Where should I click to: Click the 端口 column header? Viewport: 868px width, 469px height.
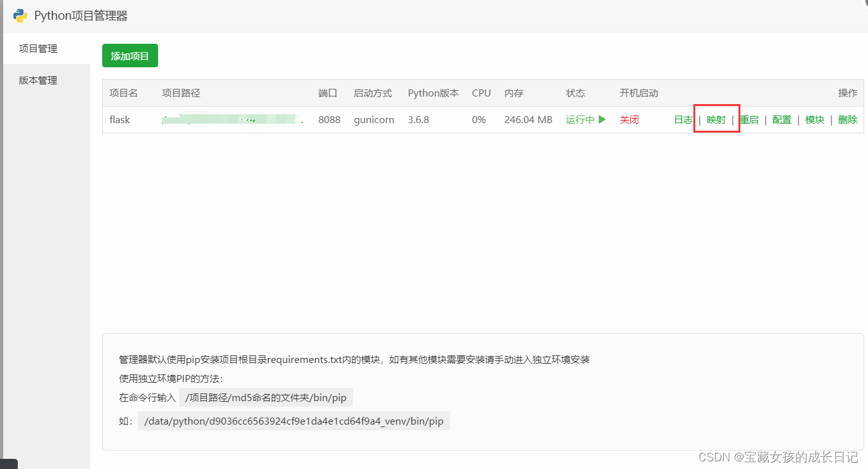327,93
